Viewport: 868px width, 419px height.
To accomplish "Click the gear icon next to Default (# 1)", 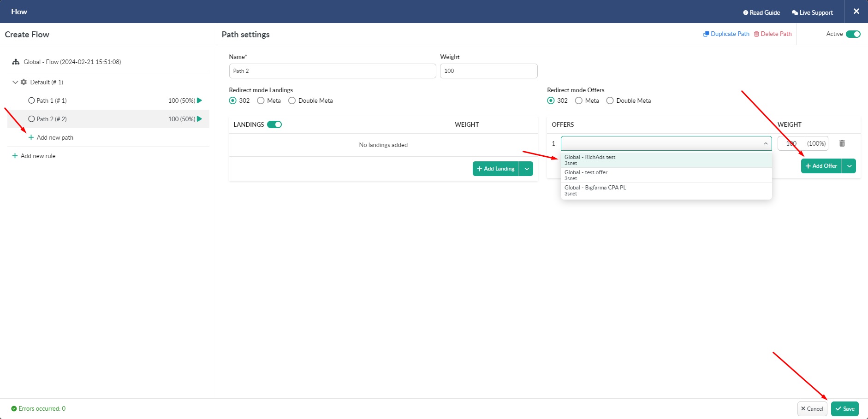I will point(24,82).
